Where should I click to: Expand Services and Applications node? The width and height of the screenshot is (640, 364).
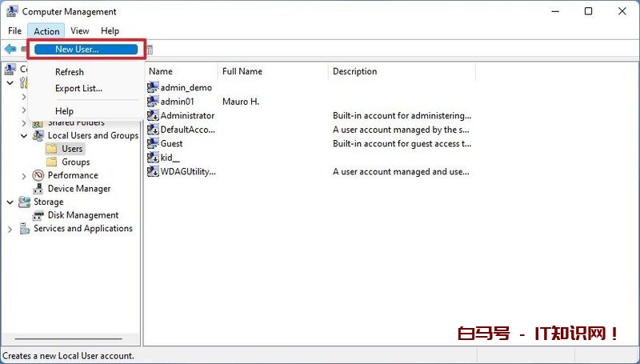pyautogui.click(x=10, y=229)
